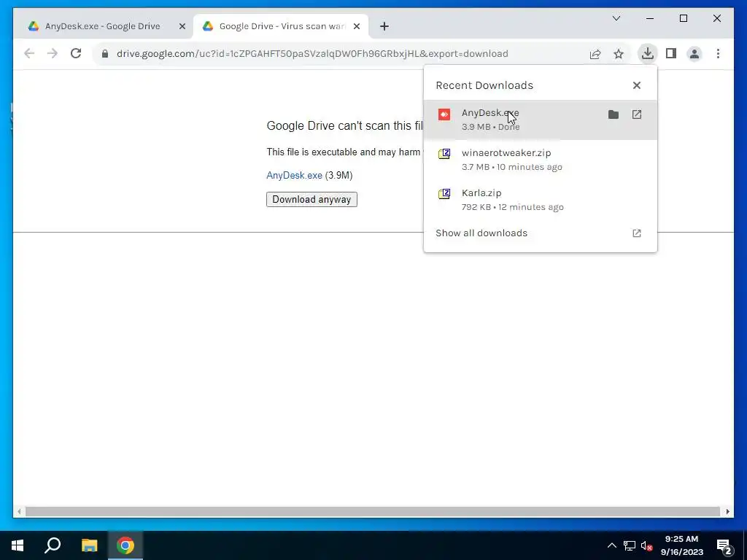Show AnyDesk.exe in folder
The image size is (747, 560).
point(614,114)
